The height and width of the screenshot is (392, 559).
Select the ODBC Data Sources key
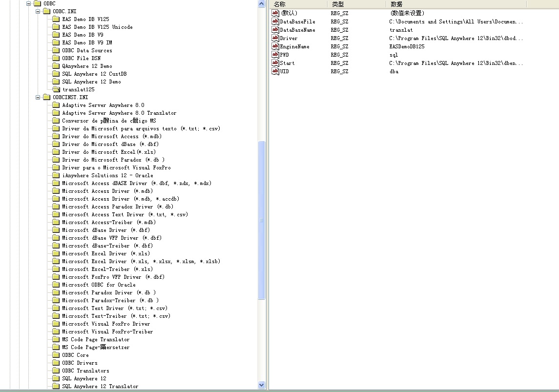point(87,51)
